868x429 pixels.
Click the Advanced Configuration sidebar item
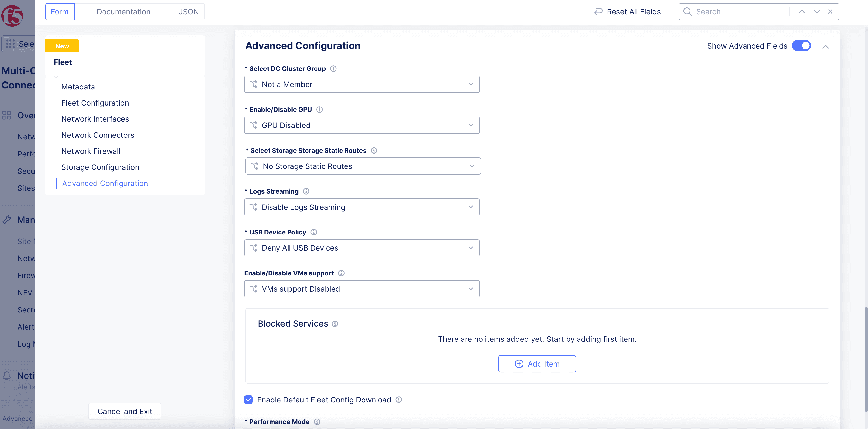point(105,182)
